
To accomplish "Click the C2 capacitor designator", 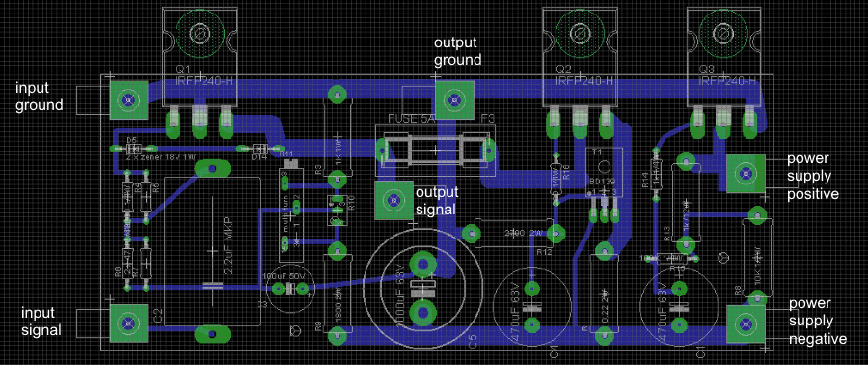I will (x=158, y=317).
